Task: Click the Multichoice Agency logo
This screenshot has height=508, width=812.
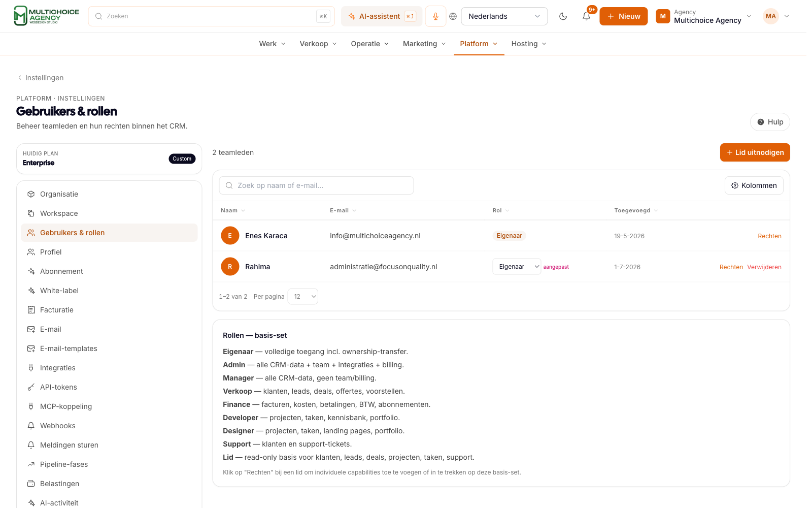Action: click(x=46, y=16)
